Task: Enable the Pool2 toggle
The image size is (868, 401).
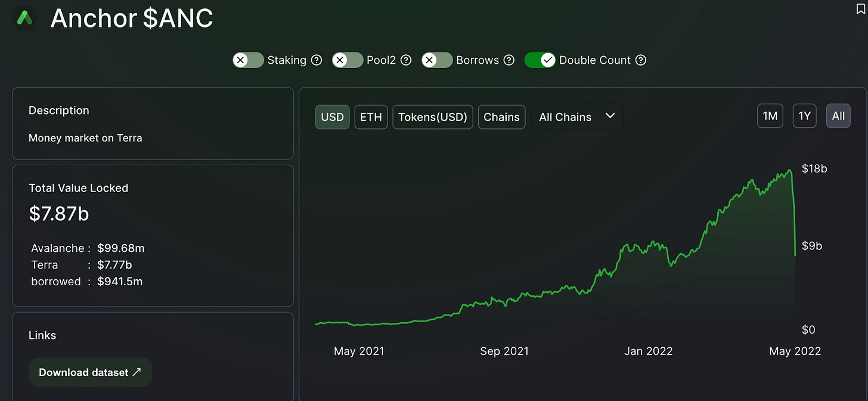Action: 348,60
